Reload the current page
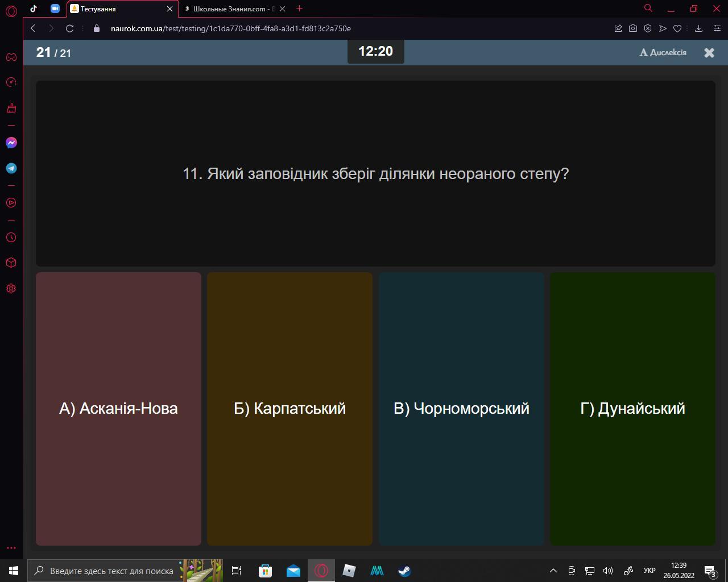Image resolution: width=728 pixels, height=582 pixels. point(69,28)
